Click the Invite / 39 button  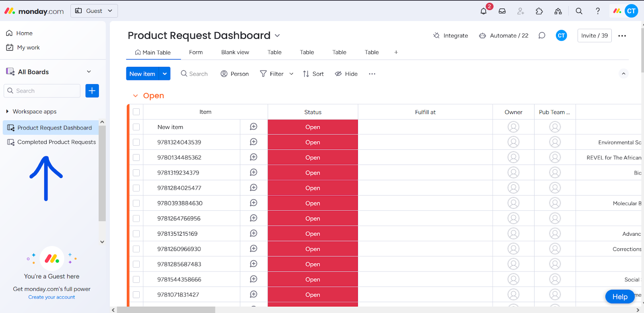pos(594,35)
